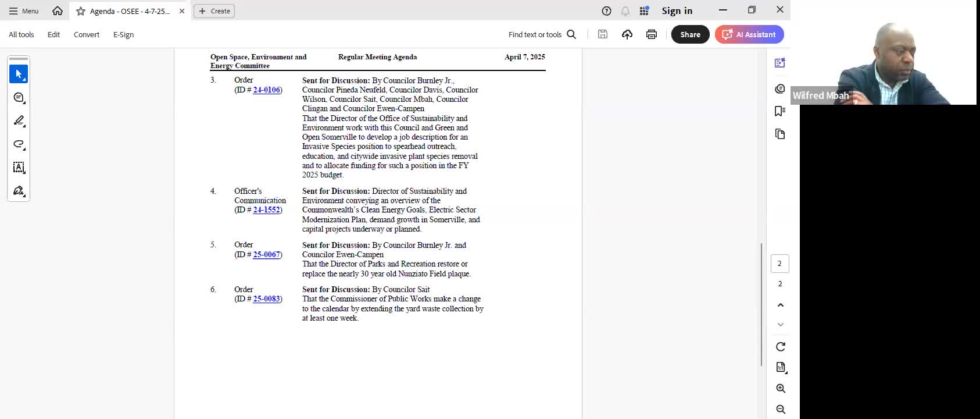The image size is (980, 419).
Task: Click the Save file icon
Action: 603,34
